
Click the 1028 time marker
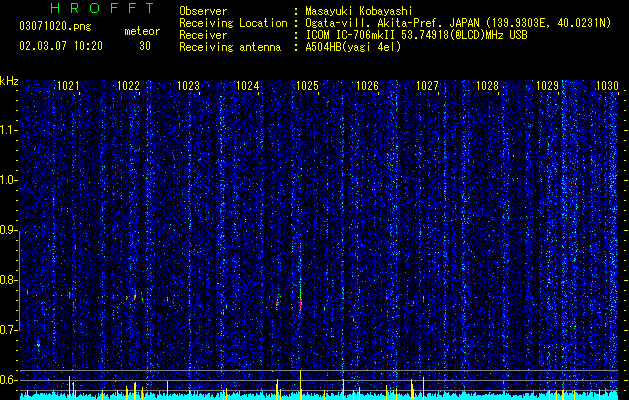(487, 86)
